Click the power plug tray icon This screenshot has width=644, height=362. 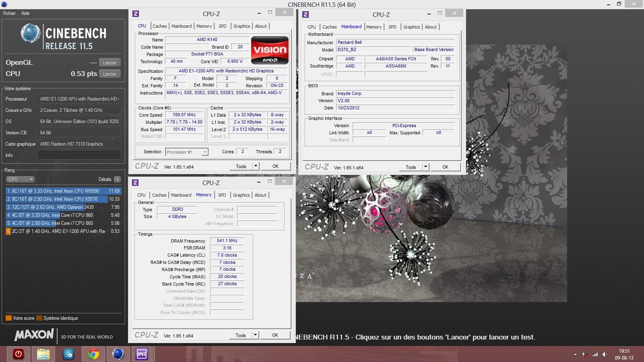(585, 354)
